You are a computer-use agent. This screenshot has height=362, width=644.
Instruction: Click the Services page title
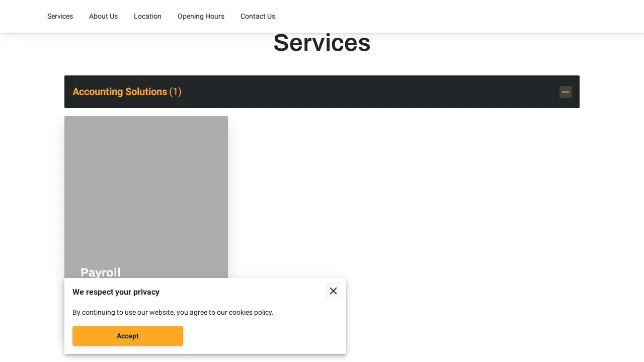322,43
